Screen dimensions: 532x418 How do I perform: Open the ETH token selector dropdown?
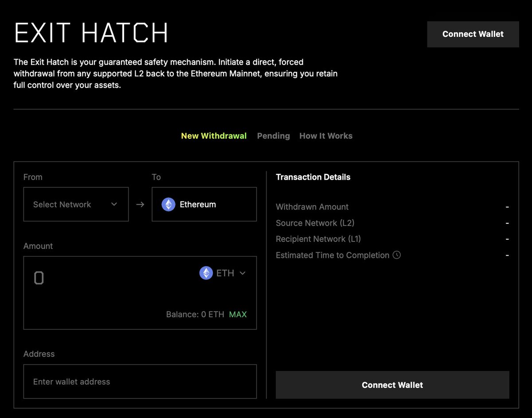pyautogui.click(x=223, y=273)
